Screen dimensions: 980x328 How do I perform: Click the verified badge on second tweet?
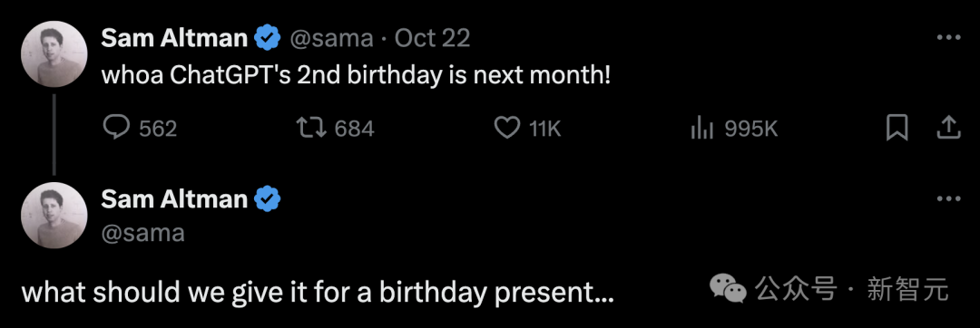(x=268, y=199)
